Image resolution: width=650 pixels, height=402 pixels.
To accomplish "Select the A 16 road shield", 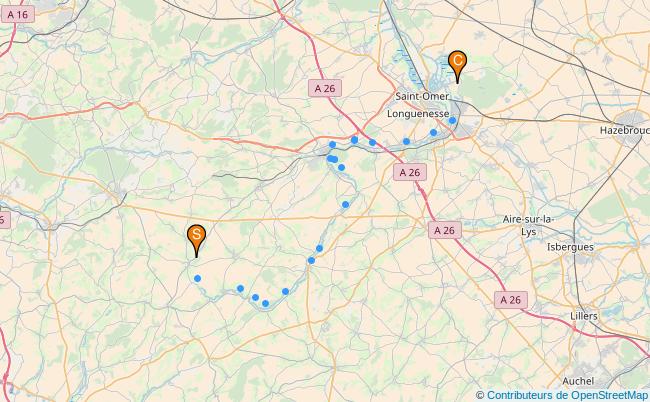I will [x=18, y=15].
